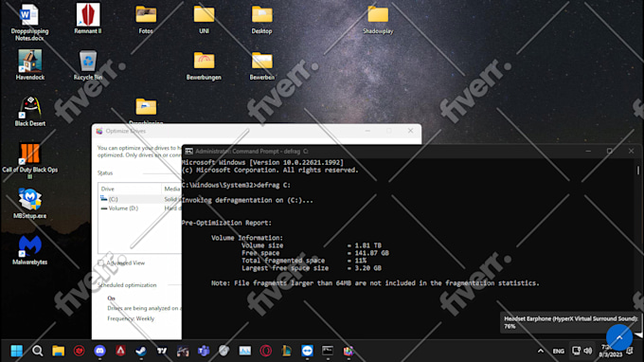Open Dropshipping Notes.docx Word file on desktop

[x=29, y=22]
